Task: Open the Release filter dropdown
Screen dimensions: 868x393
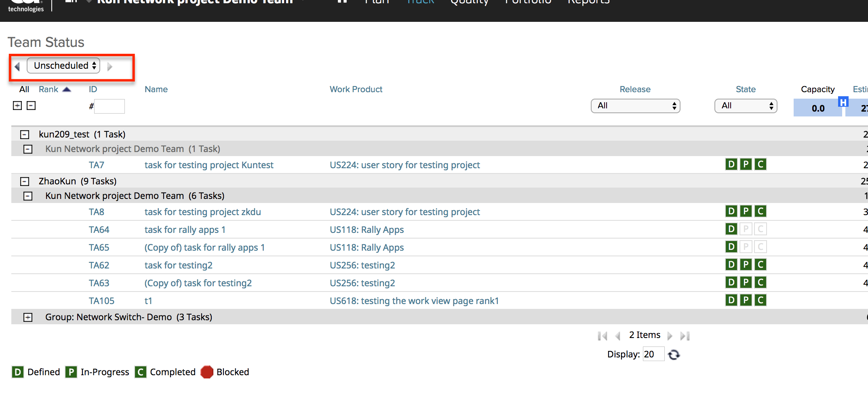Action: (635, 106)
